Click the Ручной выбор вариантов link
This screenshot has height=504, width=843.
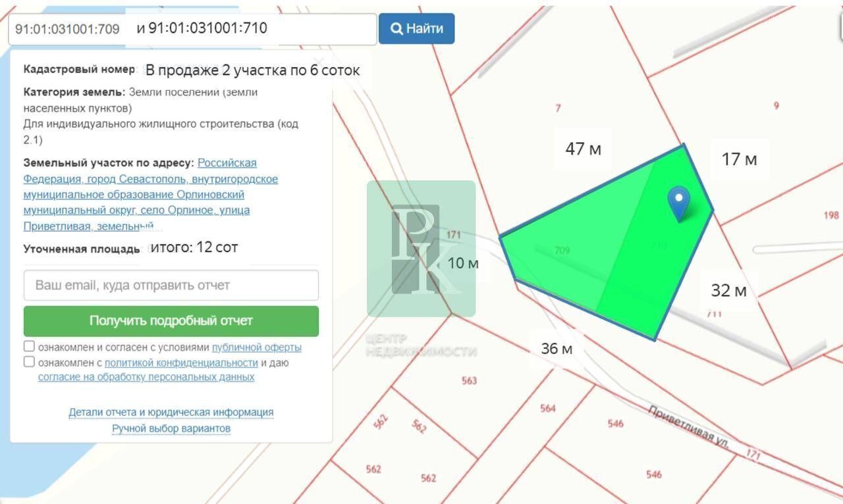171,428
